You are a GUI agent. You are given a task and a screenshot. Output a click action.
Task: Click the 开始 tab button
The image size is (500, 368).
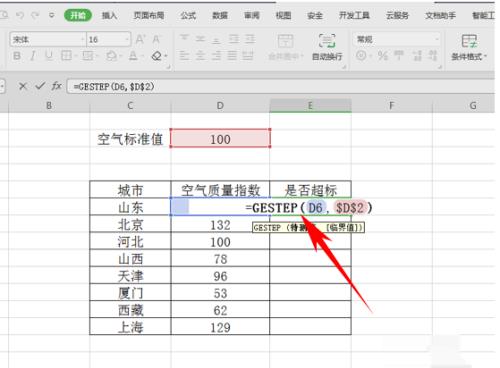tap(78, 15)
